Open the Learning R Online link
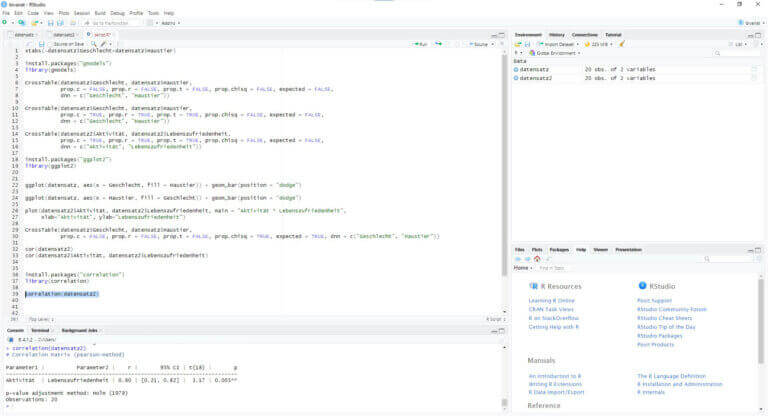 pyautogui.click(x=552, y=301)
